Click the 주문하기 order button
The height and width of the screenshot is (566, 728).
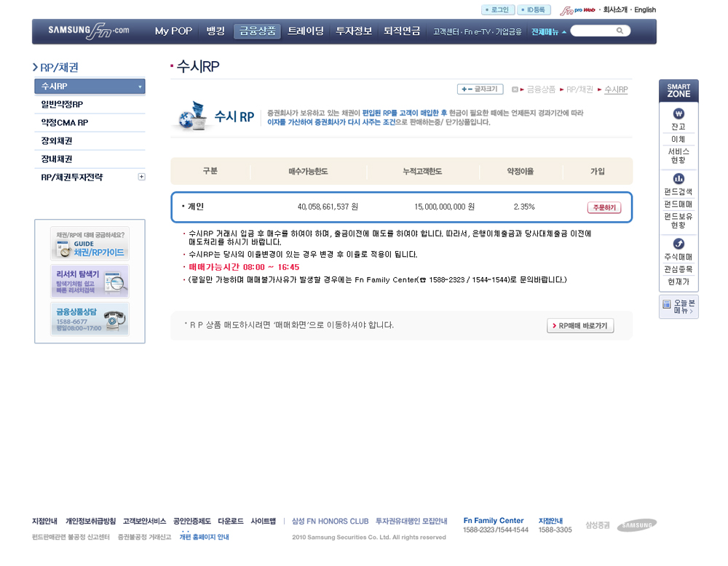604,207
